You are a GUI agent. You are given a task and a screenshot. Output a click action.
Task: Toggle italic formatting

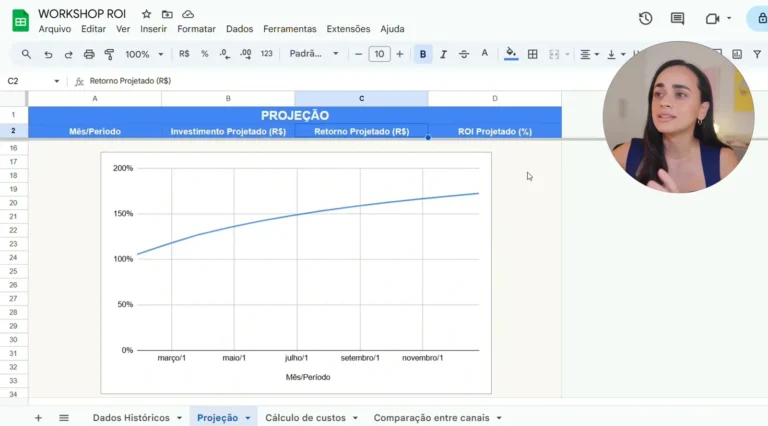coord(443,54)
